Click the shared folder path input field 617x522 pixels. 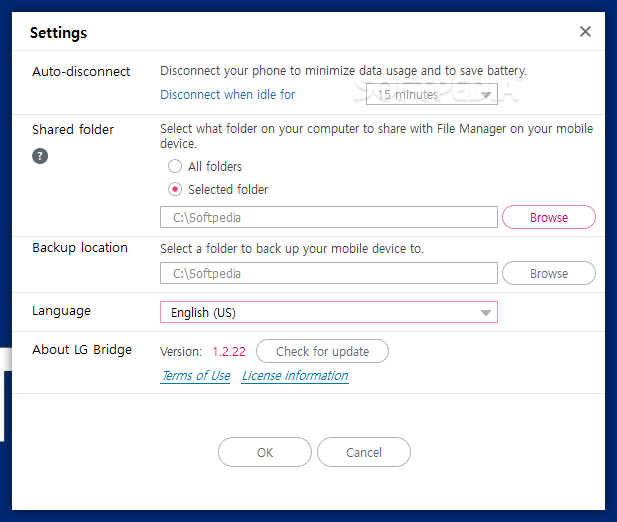329,217
